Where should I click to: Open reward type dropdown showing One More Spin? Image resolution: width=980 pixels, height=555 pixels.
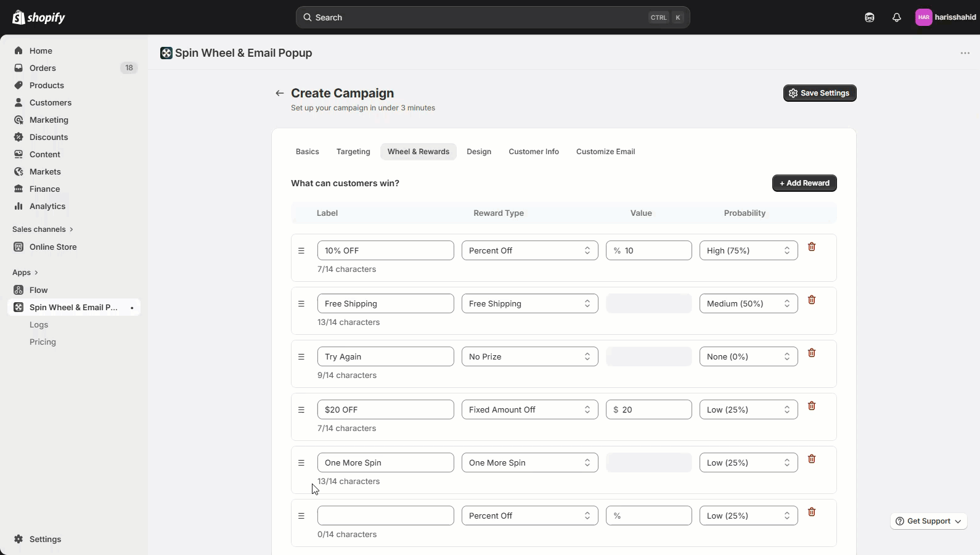coord(530,462)
